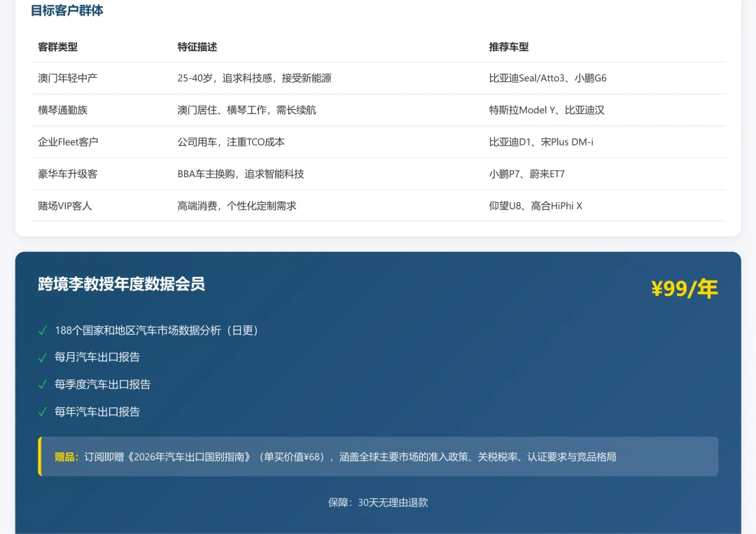Image resolution: width=756 pixels, height=534 pixels.
Task: Select the 赌场VIP客人 row label
Action: click(64, 206)
